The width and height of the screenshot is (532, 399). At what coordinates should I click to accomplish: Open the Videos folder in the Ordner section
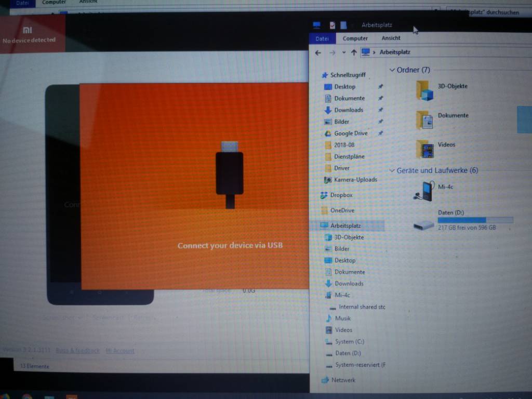coord(425,149)
